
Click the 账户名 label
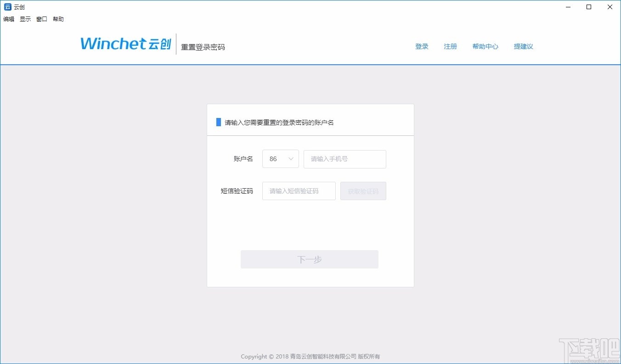[x=243, y=159]
